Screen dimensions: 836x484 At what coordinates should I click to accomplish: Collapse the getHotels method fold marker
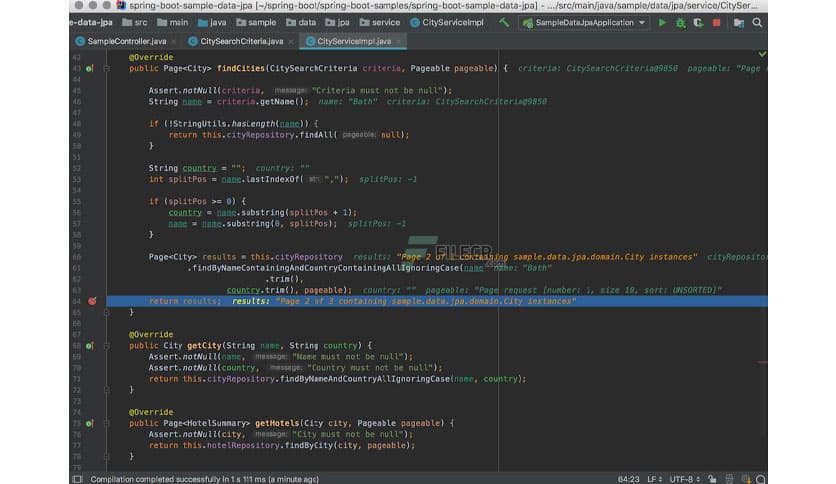[x=107, y=424]
